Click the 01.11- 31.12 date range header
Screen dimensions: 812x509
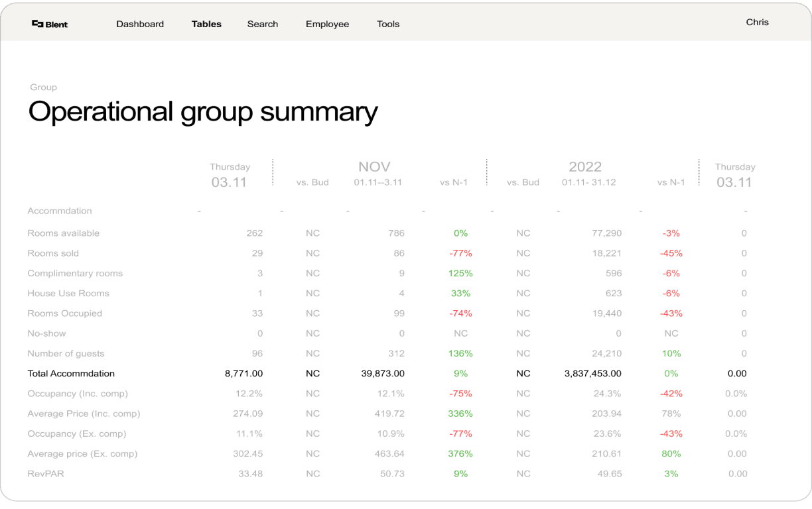(588, 182)
